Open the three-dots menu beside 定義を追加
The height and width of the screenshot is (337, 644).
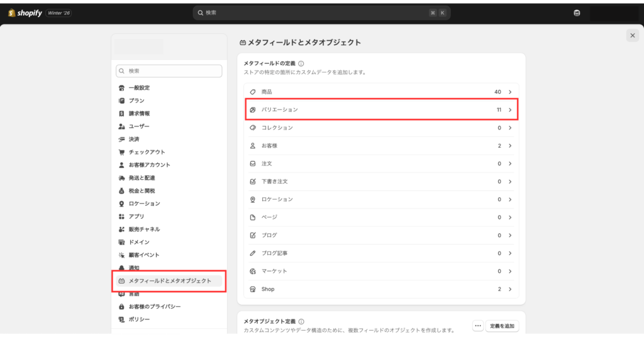coord(478,326)
